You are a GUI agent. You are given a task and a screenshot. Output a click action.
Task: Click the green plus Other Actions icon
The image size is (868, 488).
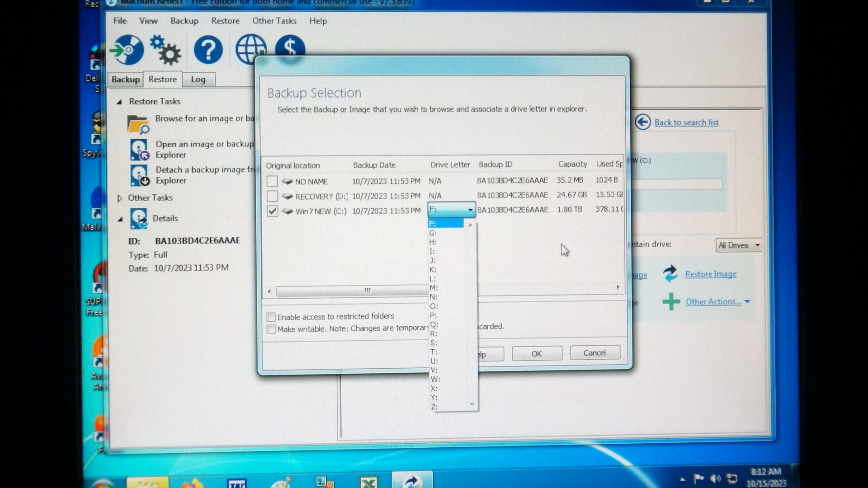pos(671,301)
